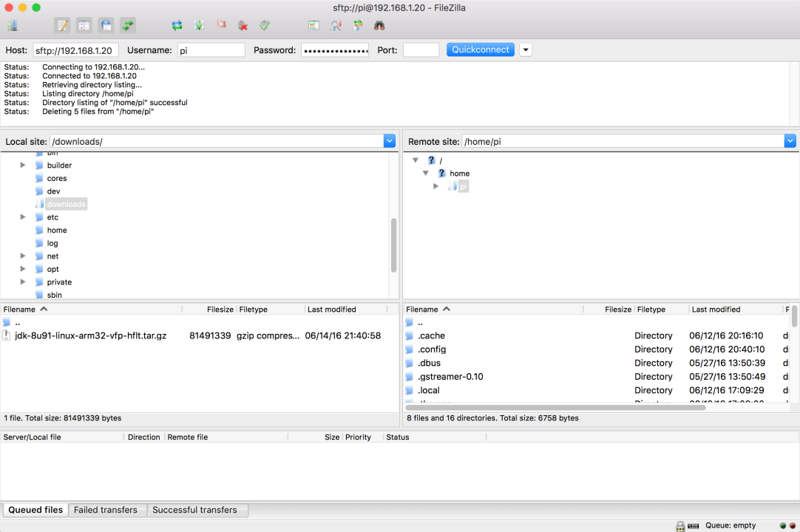Viewport: 800px width, 532px height.
Task: Select the .gstreamer-0.10 directory row
Action: 597,377
